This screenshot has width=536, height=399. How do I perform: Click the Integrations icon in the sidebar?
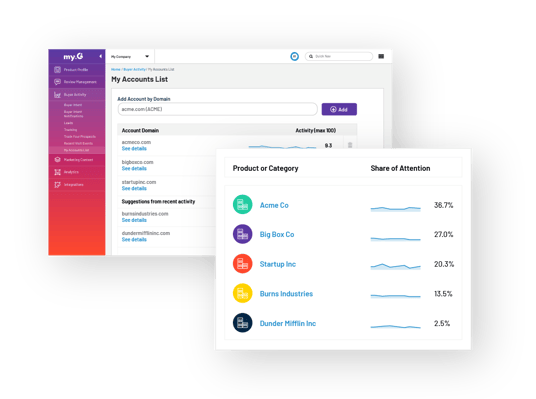coord(57,185)
